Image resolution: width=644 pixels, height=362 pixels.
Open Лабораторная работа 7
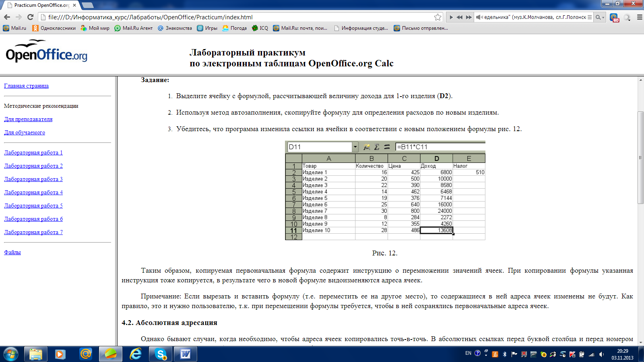click(33, 232)
